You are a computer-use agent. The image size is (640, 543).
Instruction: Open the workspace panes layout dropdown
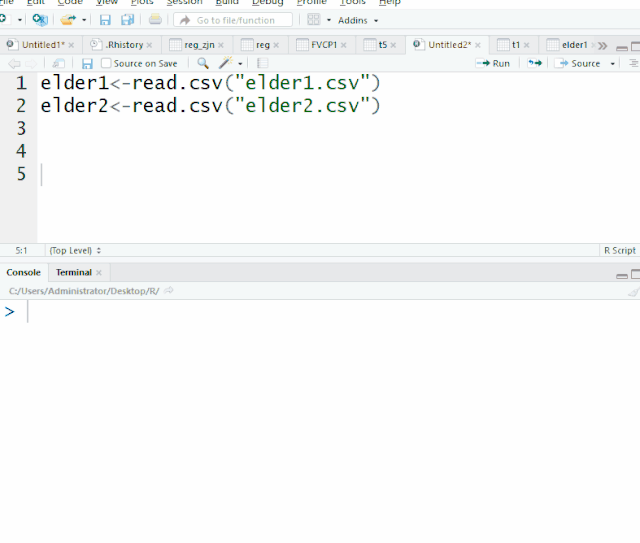click(x=317, y=20)
